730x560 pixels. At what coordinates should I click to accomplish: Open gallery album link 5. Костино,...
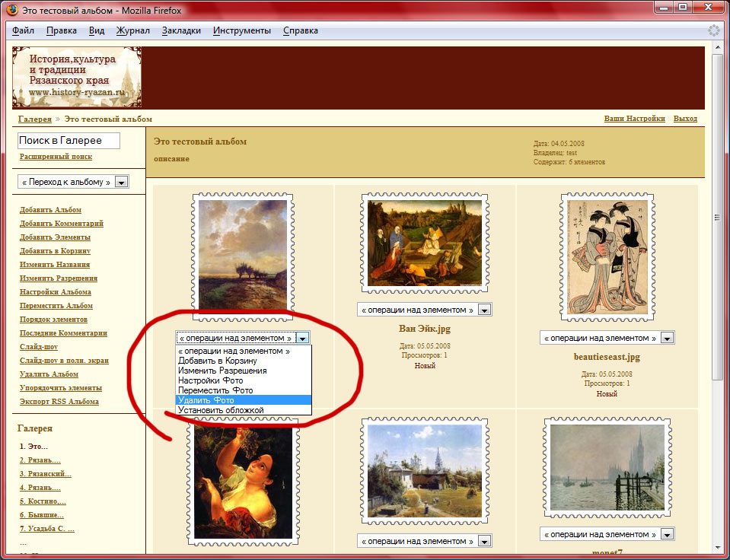[x=43, y=501]
